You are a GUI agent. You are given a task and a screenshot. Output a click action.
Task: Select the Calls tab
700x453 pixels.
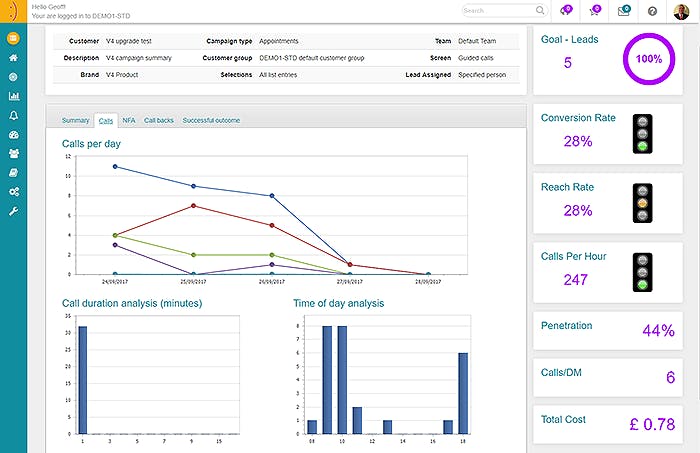(x=106, y=121)
